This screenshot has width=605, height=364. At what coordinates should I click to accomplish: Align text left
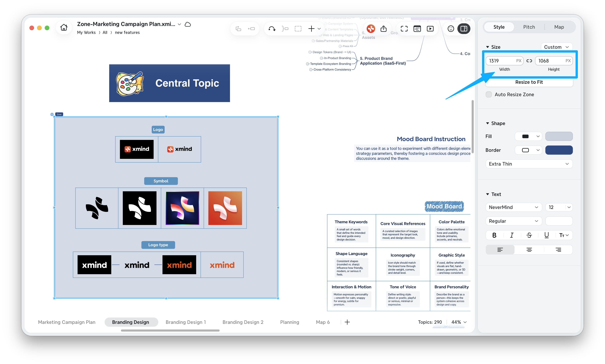pos(500,250)
